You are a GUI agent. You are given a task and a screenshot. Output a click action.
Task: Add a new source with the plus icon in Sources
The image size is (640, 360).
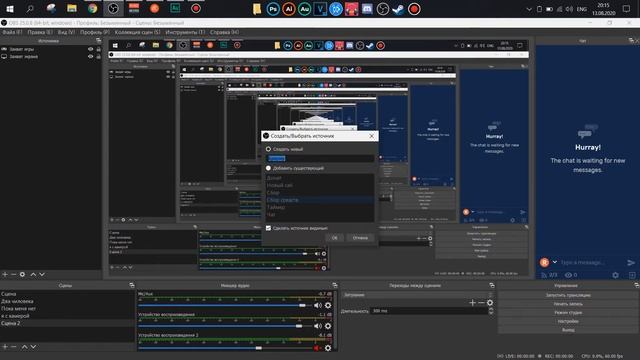tap(5, 274)
